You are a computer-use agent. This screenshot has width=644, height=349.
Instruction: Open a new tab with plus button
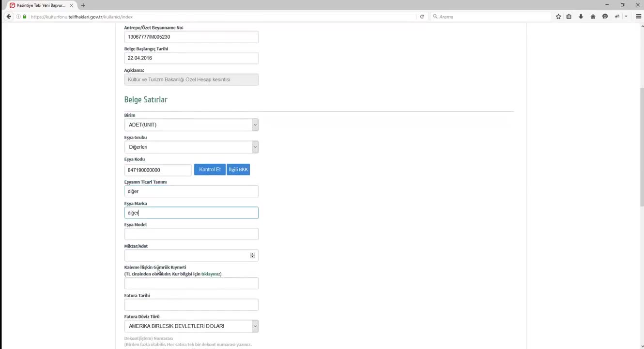point(83,5)
